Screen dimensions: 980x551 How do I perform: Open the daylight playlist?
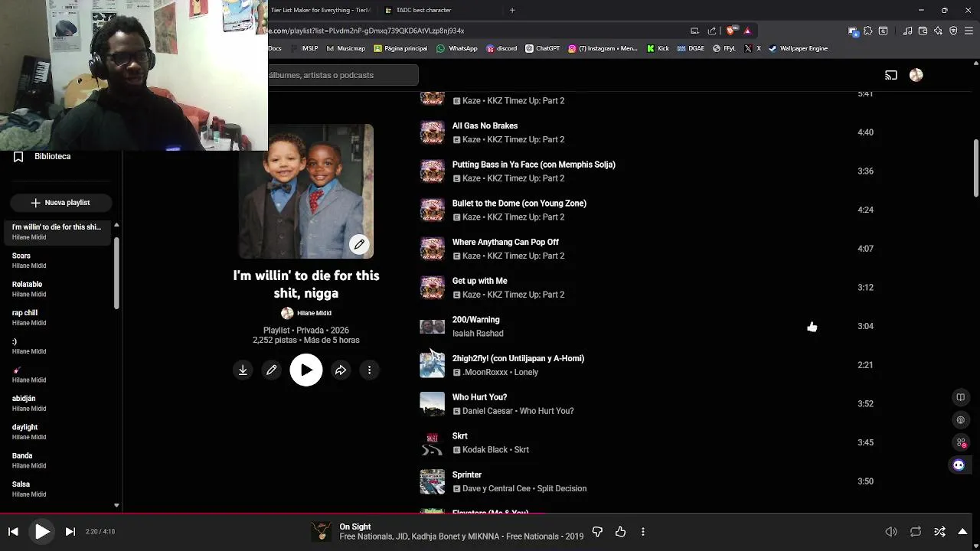click(x=57, y=432)
